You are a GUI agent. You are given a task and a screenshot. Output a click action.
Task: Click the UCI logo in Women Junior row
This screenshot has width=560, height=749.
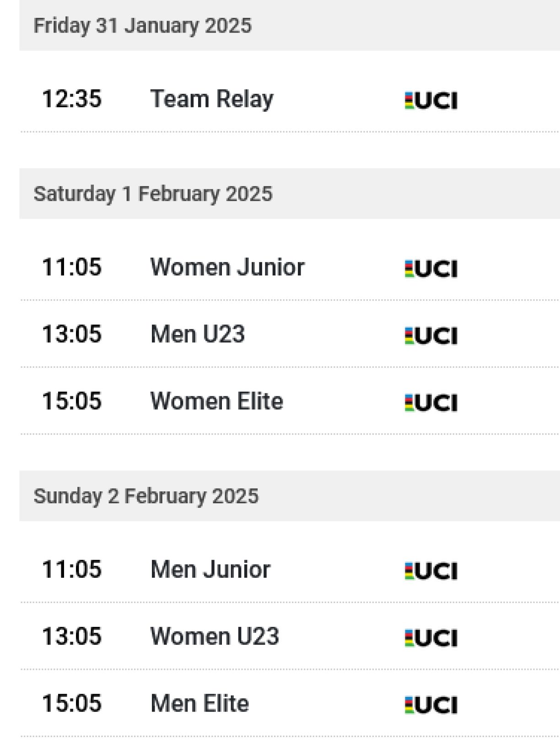pos(431,269)
